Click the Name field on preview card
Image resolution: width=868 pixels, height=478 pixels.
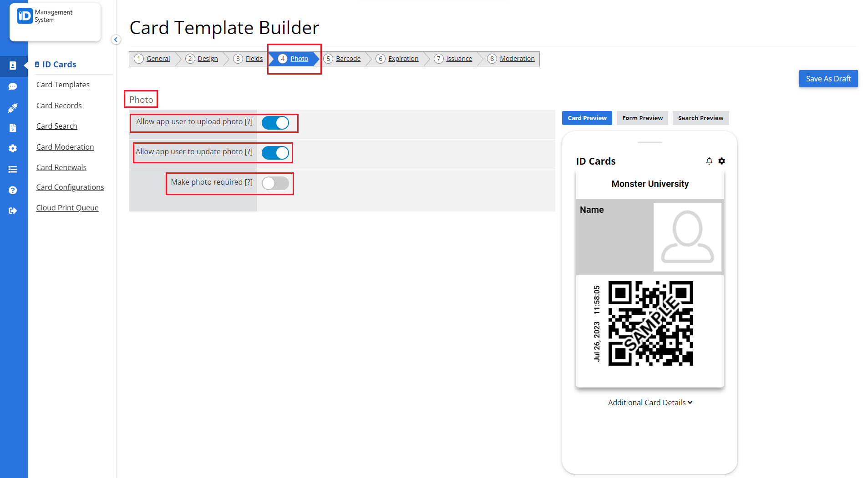(x=592, y=210)
